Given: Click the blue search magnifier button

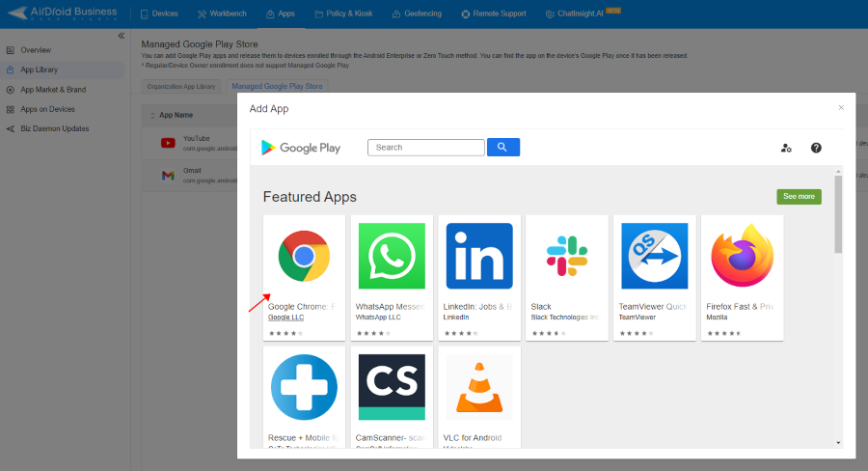Looking at the screenshot, I should tap(503, 148).
